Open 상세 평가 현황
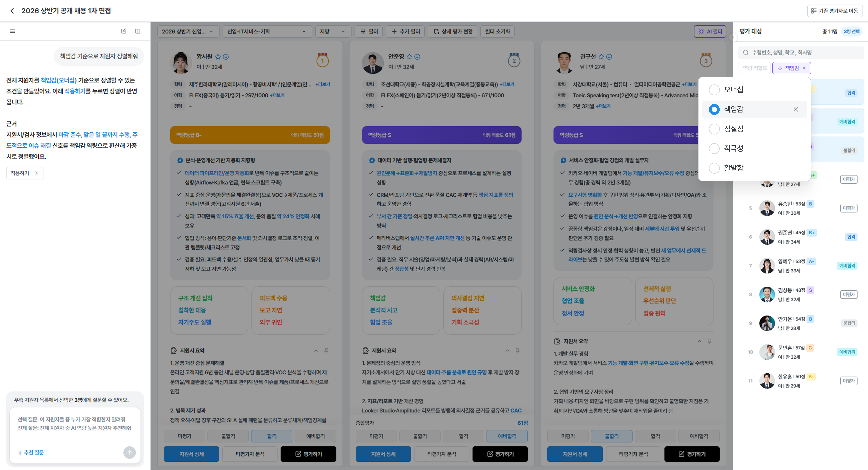868x470 pixels. click(453, 31)
